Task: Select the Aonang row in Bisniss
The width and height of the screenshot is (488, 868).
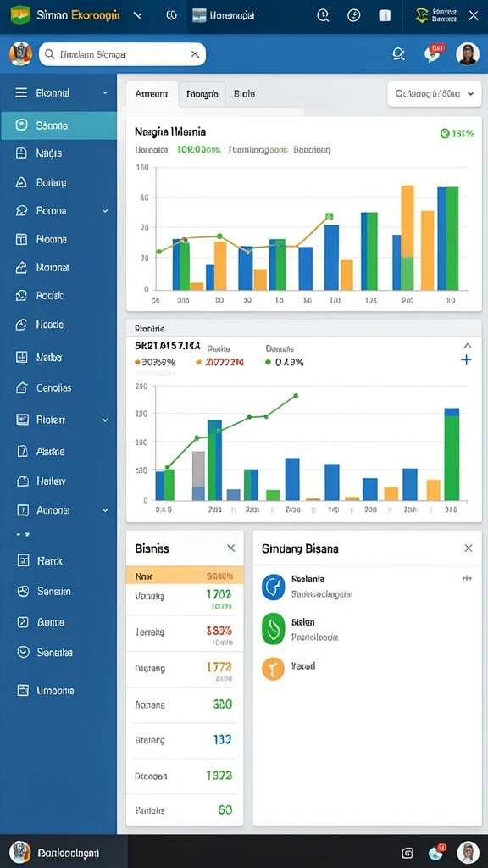Action: click(185, 704)
